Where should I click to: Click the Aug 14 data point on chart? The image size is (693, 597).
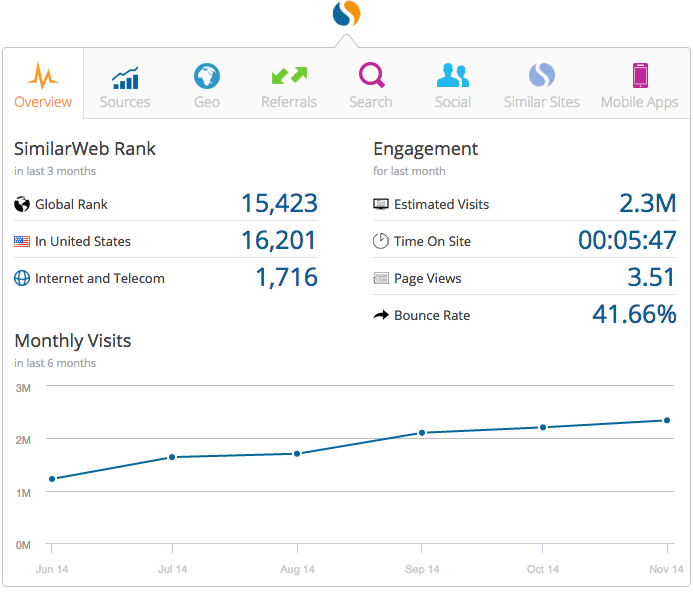pyautogui.click(x=297, y=454)
